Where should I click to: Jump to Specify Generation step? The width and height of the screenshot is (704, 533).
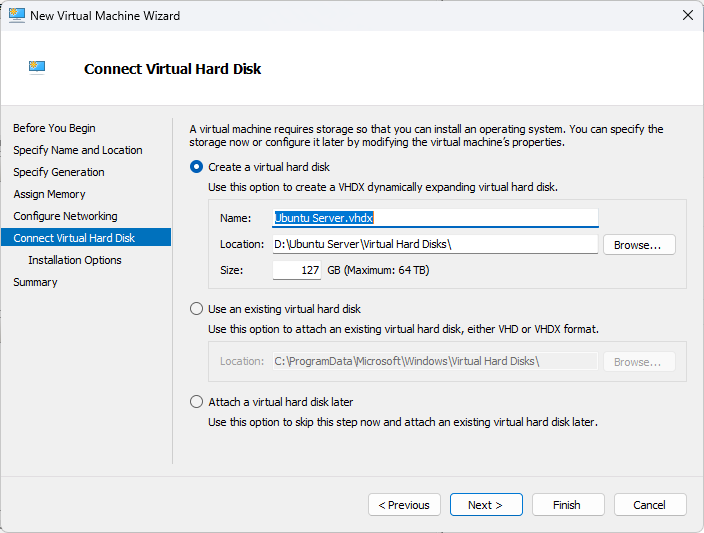58,172
